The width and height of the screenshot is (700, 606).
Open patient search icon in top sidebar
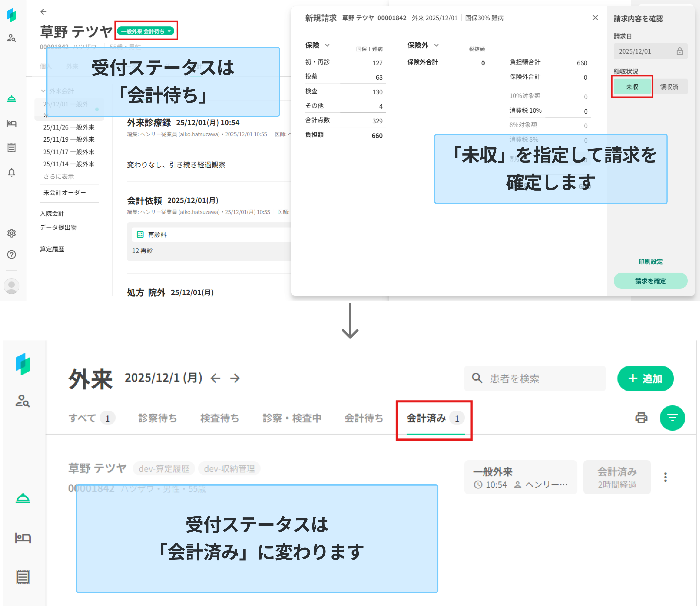point(11,38)
